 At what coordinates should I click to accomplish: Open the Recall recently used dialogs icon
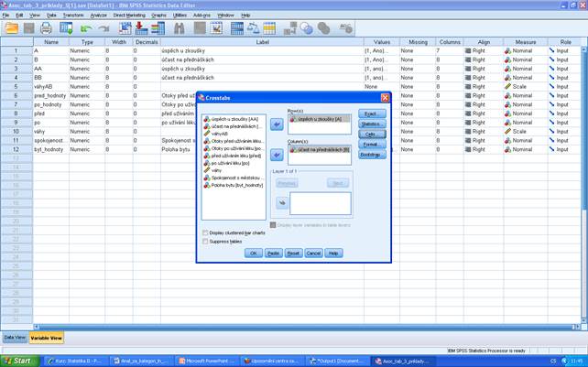(x=66, y=28)
